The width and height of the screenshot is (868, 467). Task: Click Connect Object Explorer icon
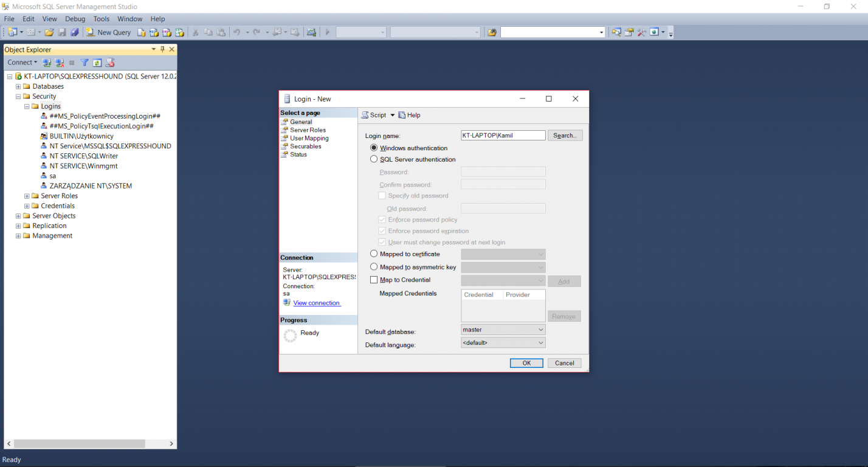[47, 63]
